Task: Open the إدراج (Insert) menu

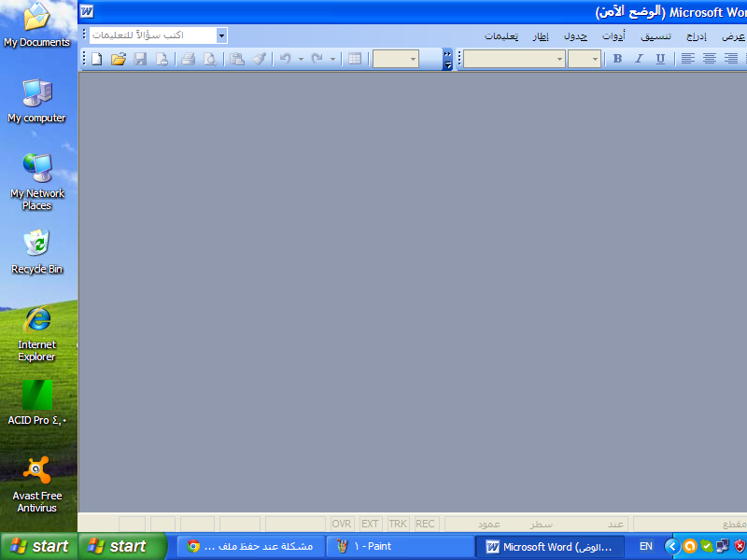Action: [696, 36]
